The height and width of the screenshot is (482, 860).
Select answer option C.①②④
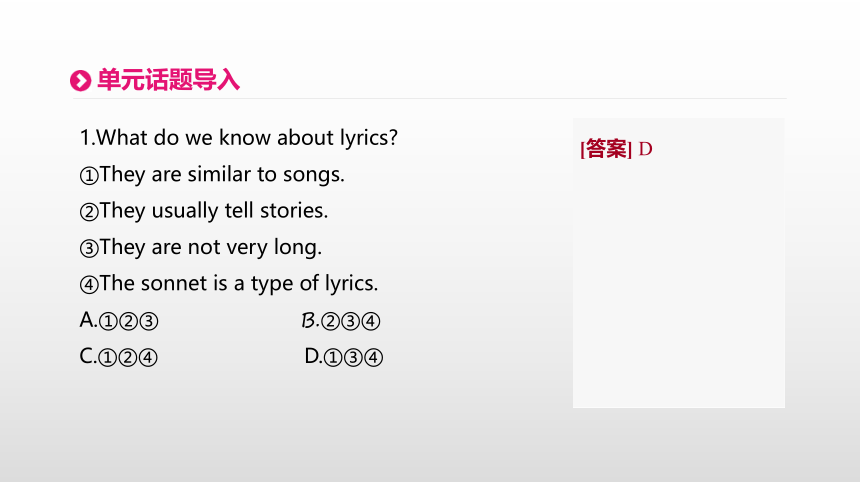[118, 357]
